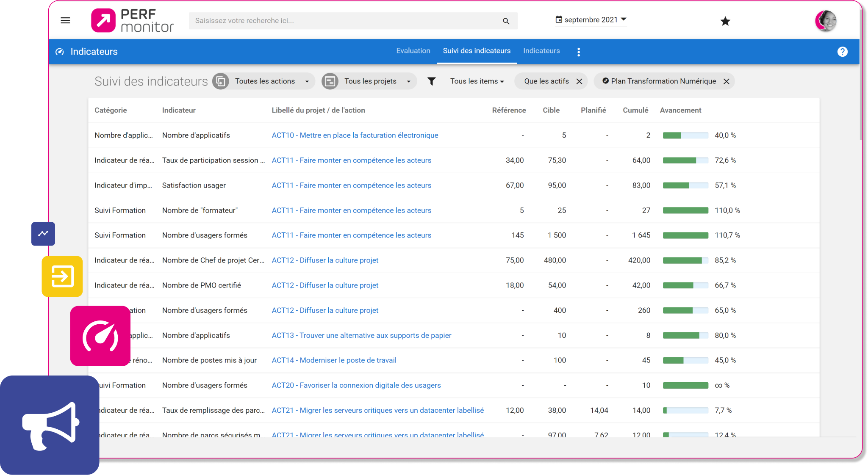Click the Indicateurs gauge icon in header
The height and width of the screenshot is (475, 868).
(60, 52)
